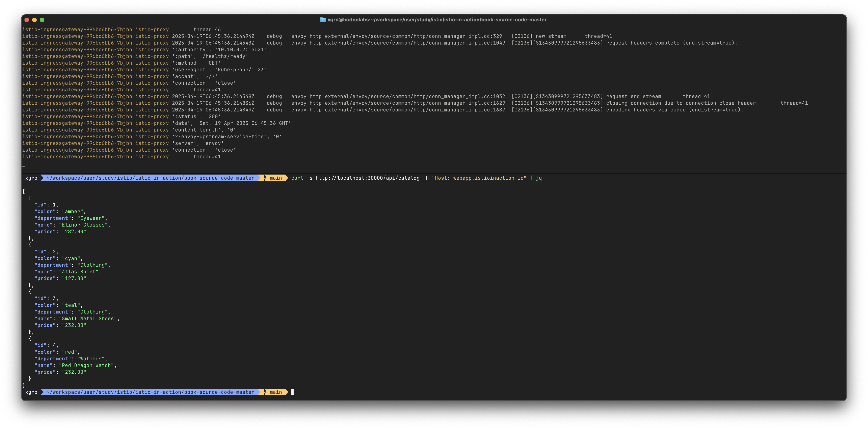Click the red close window button
Screen dimensions: 868x429
click(x=27, y=20)
